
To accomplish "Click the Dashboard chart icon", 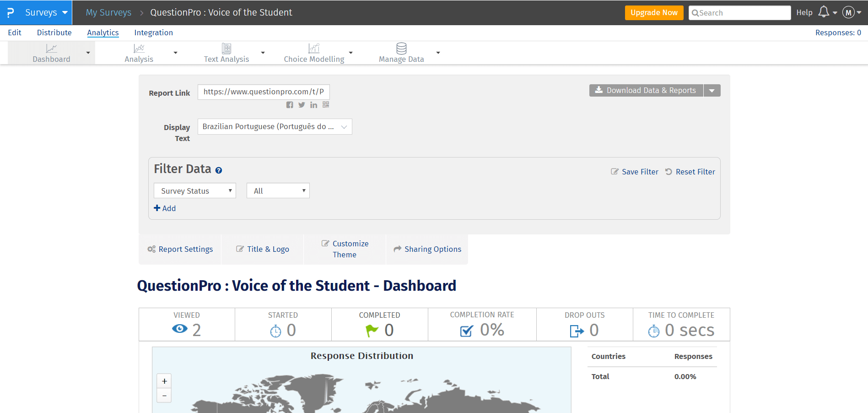I will pos(52,48).
